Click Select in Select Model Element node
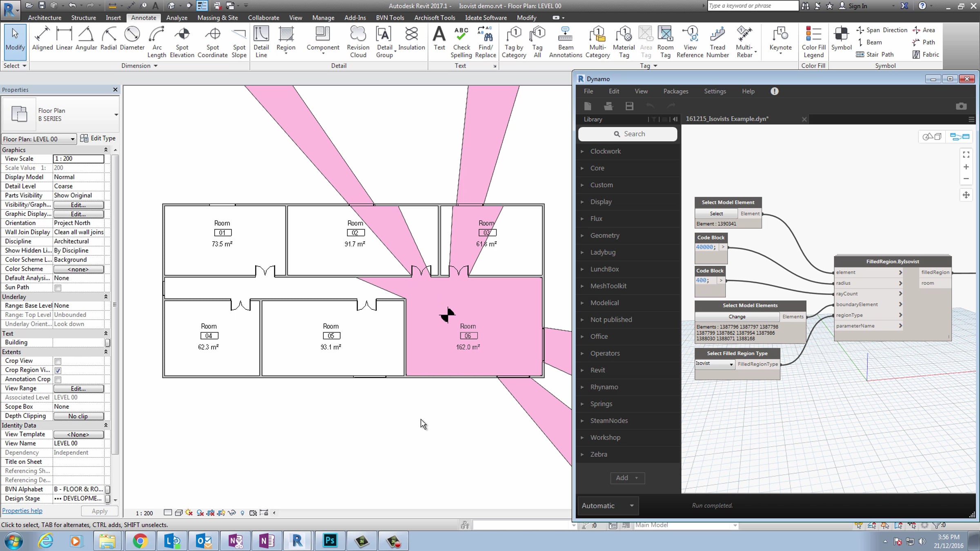Image resolution: width=980 pixels, height=551 pixels. click(716, 213)
